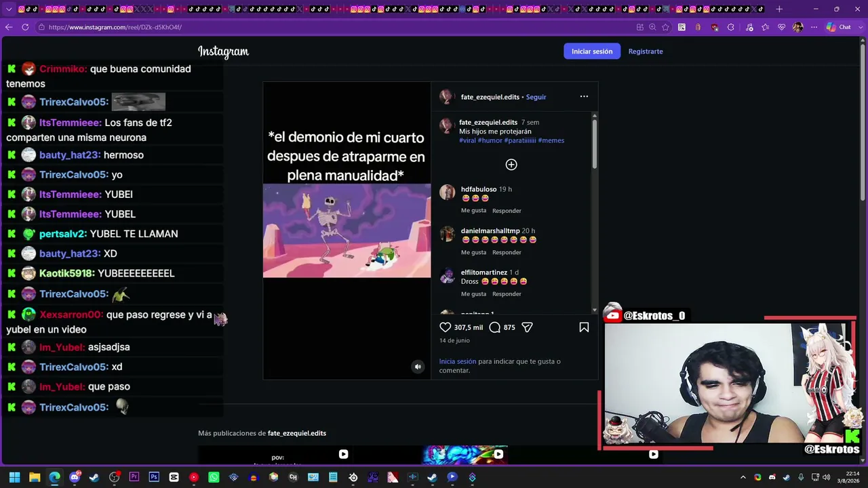Click Kaotik5918 username in chat
The height and width of the screenshot is (488, 868).
coord(67,273)
